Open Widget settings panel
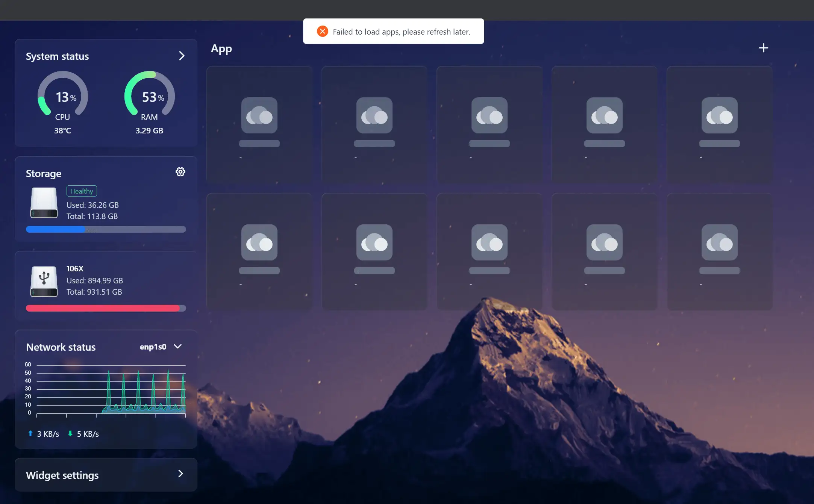Viewport: 814px width, 504px height. click(106, 475)
